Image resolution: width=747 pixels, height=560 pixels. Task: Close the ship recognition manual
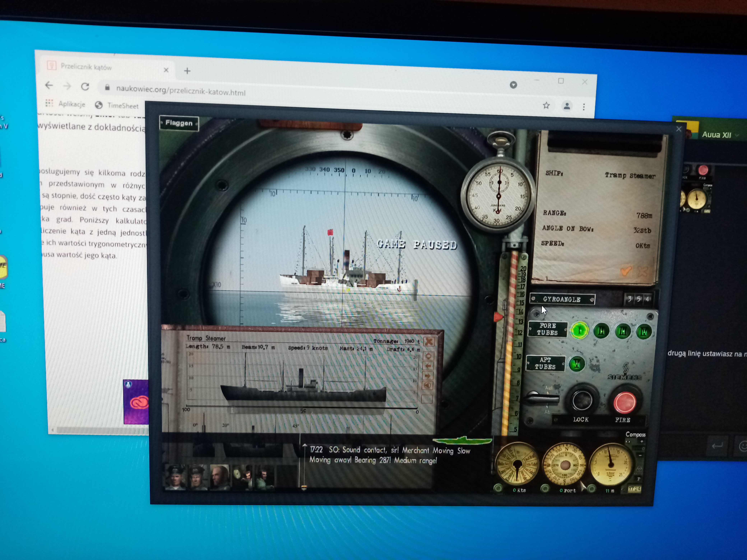point(429,341)
